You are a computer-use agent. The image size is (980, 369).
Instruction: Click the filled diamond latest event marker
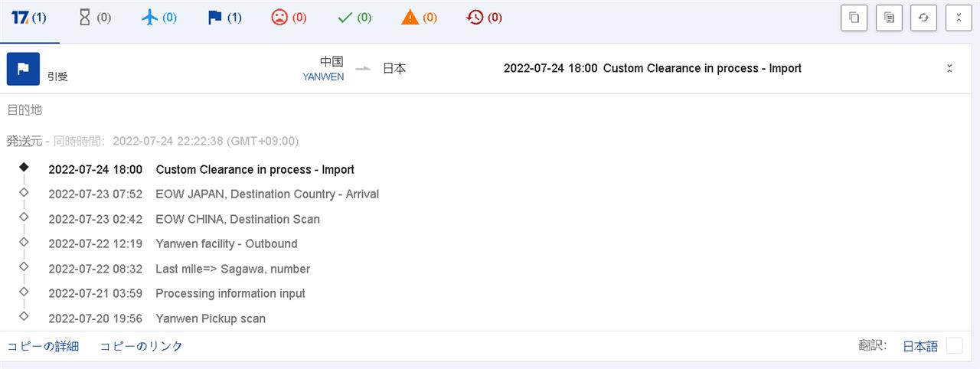[24, 167]
